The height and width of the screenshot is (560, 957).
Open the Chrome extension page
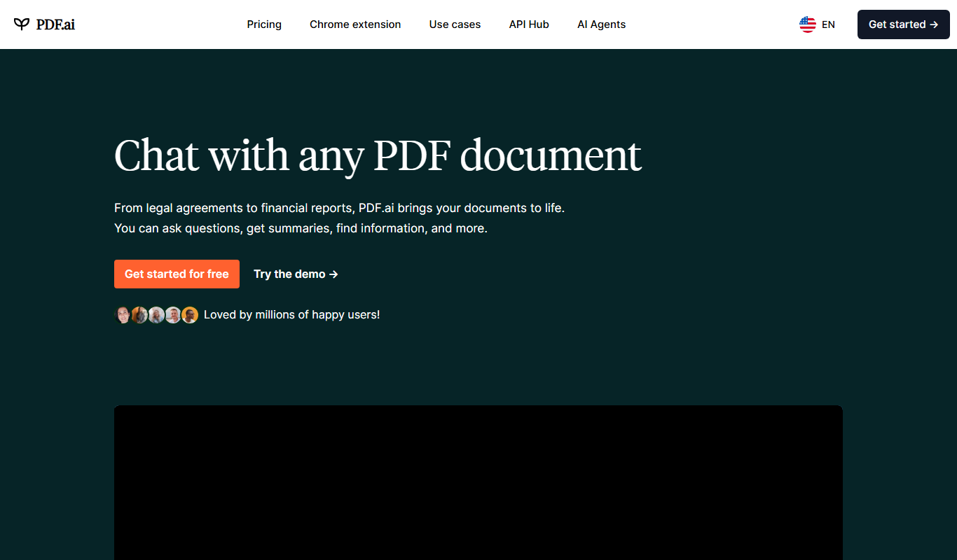pos(355,24)
